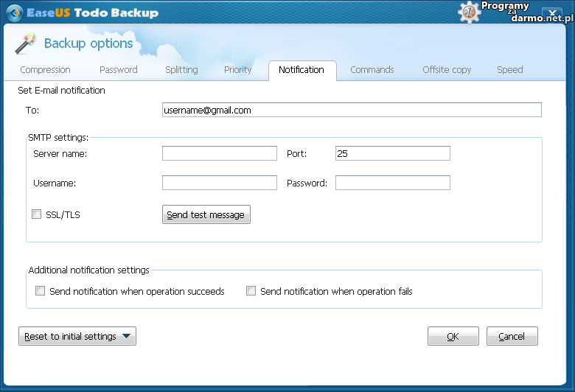575x392 pixels.
Task: Close the Backup options window
Action: [x=551, y=14]
